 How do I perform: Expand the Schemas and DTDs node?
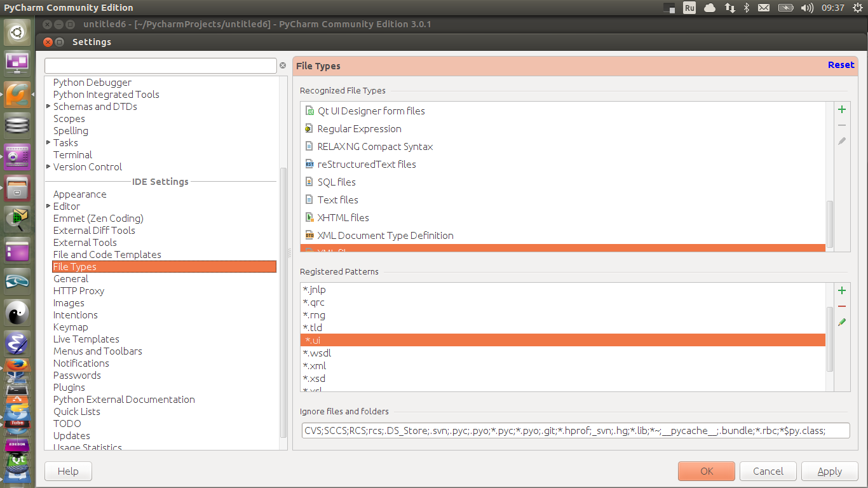48,106
